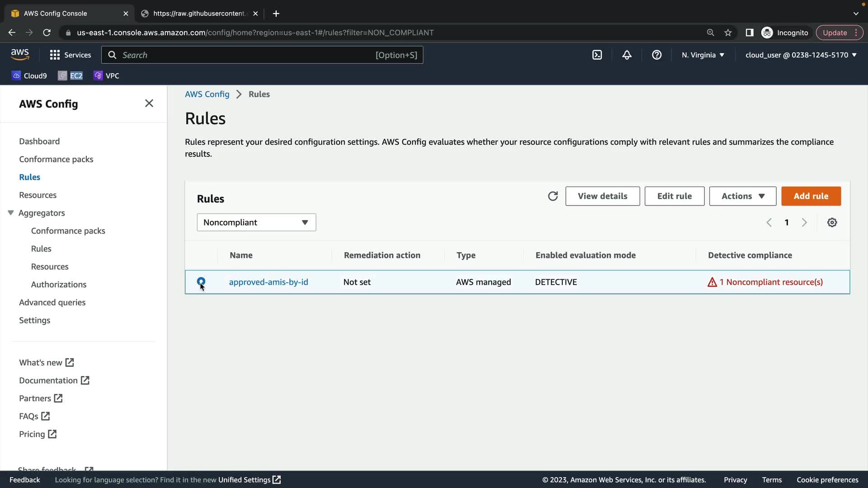868x488 pixels.
Task: Go to Conformance packs in sidebar
Action: pos(56,159)
